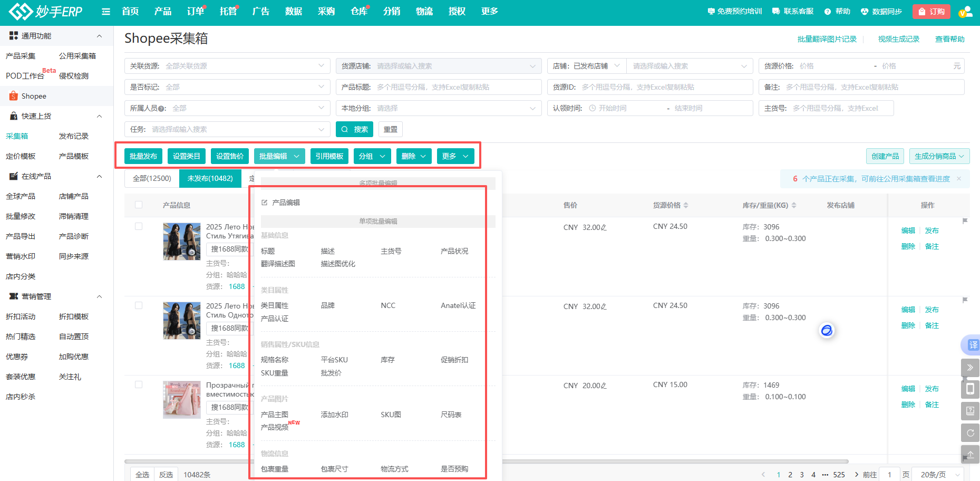
Task: Click the translate (译) floating icon
Action: click(972, 345)
